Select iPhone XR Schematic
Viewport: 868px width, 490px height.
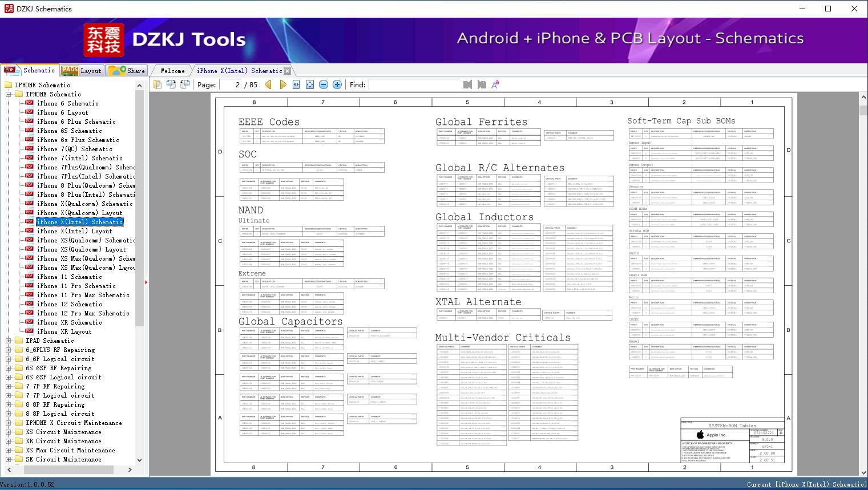point(70,322)
